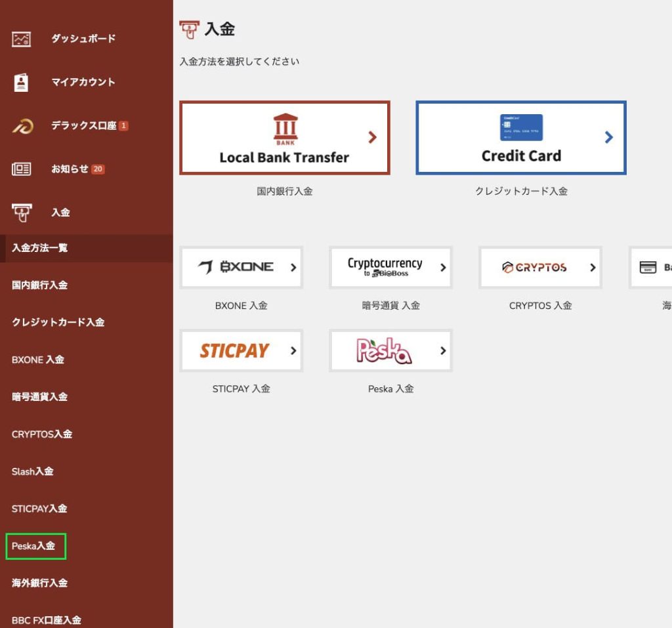Select the BXONE logo icon

click(x=235, y=267)
